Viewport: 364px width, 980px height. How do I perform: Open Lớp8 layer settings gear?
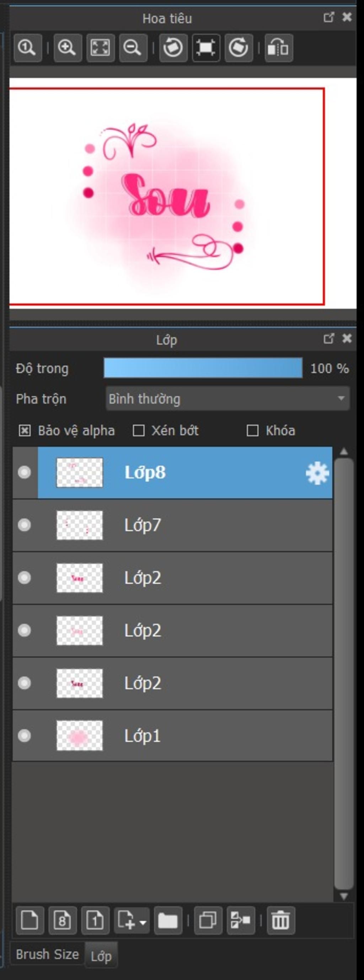tap(317, 473)
